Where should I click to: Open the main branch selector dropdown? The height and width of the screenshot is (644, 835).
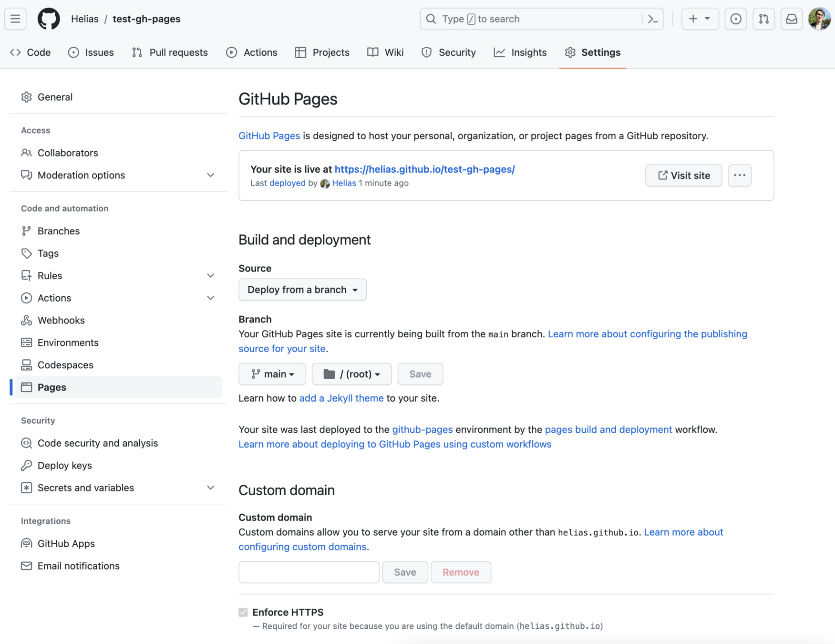click(272, 374)
